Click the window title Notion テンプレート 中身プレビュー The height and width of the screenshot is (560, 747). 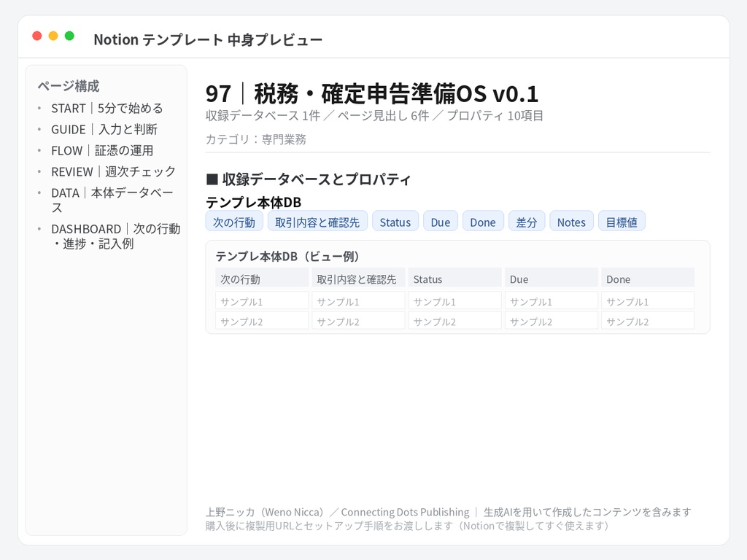[208, 39]
